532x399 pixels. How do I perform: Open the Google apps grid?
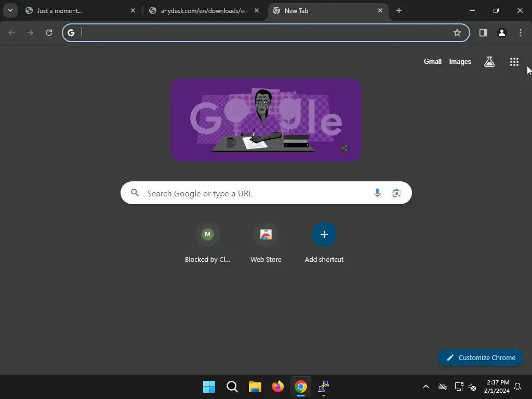click(x=514, y=62)
